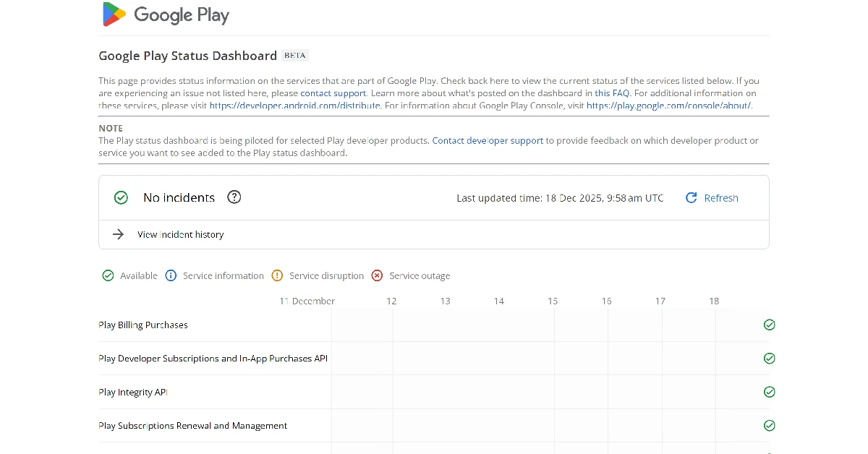Click the arrow icon for incident history
This screenshot has width=868, height=454.
coord(118,234)
